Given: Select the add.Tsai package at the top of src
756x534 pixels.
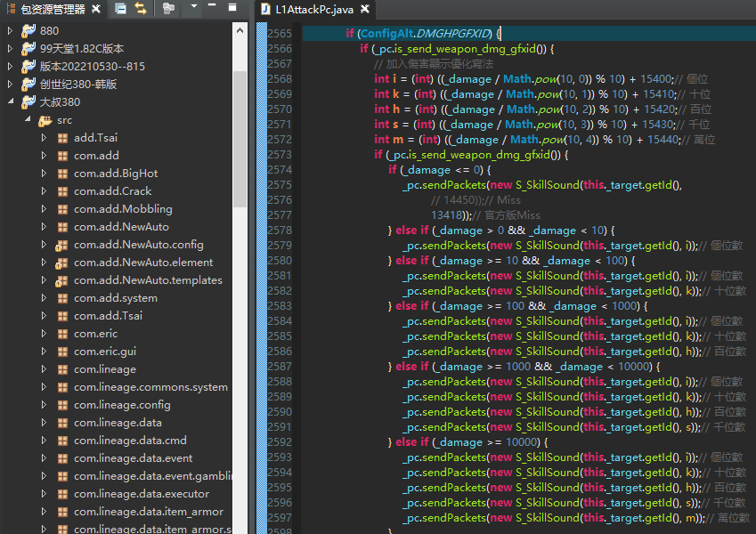Looking at the screenshot, I should tap(95, 138).
